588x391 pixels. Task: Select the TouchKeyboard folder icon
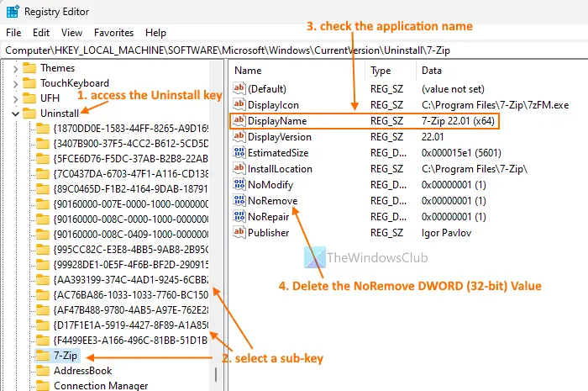point(29,83)
